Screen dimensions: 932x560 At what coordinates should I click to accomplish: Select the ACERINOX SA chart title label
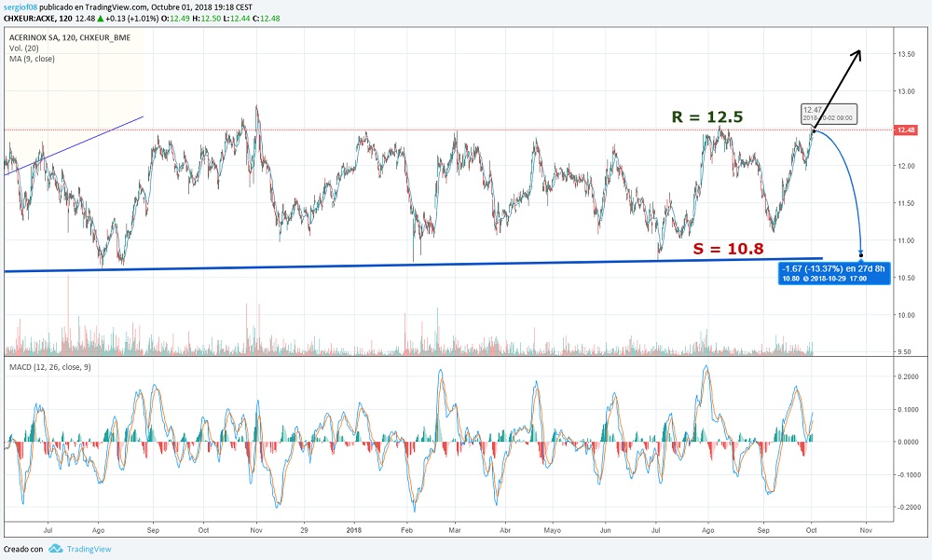pyautogui.click(x=70, y=37)
